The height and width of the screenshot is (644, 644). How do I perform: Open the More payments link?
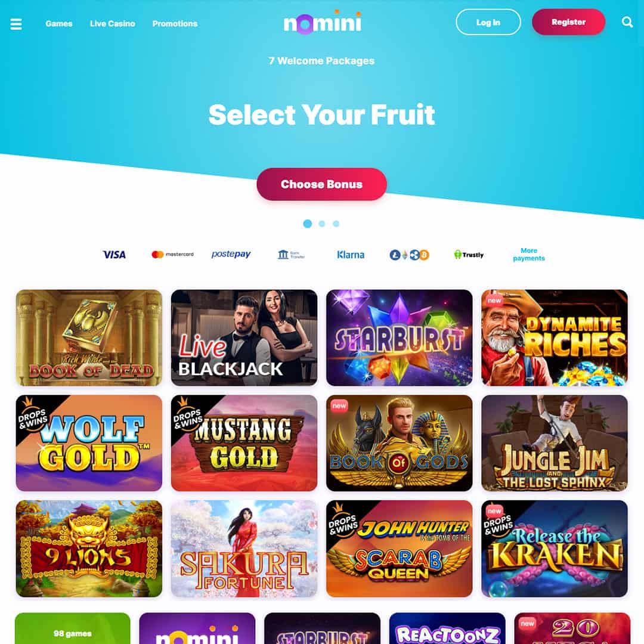(x=528, y=254)
